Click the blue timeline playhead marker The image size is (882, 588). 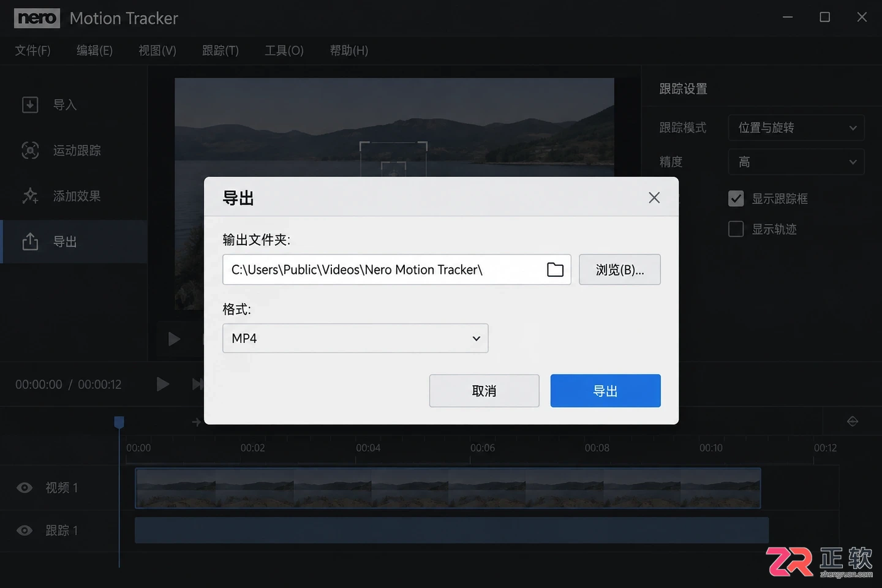coord(119,422)
